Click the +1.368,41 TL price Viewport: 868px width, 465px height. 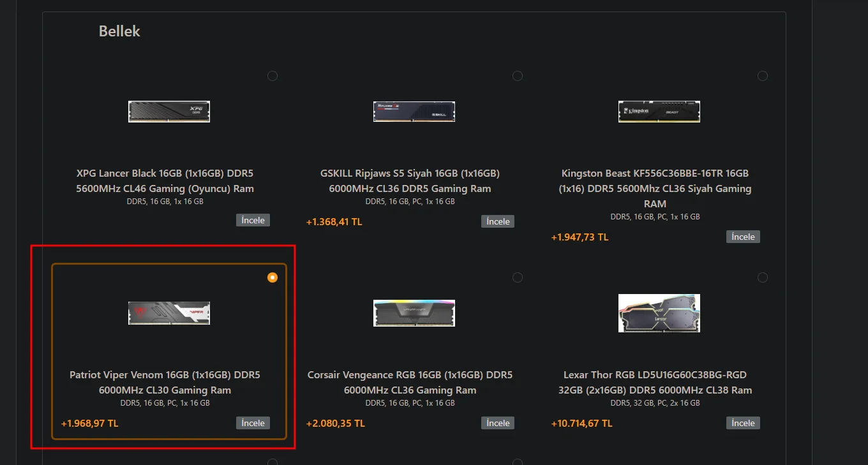point(334,222)
